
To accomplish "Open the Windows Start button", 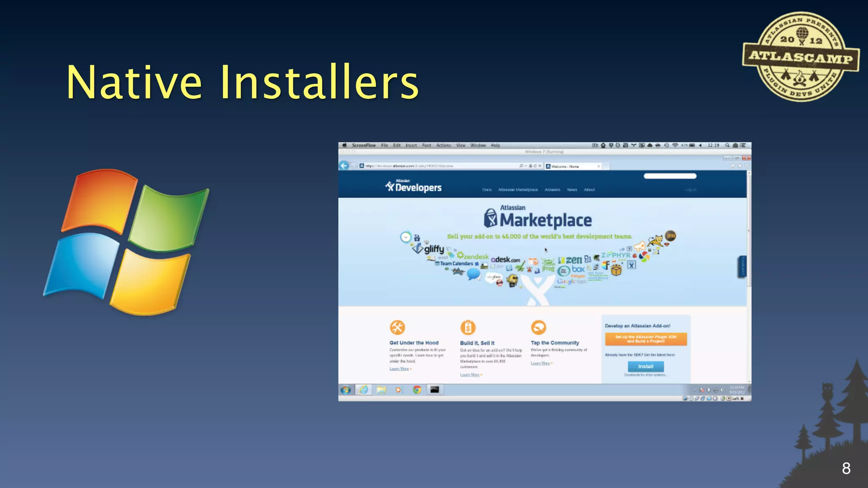I will (x=345, y=390).
